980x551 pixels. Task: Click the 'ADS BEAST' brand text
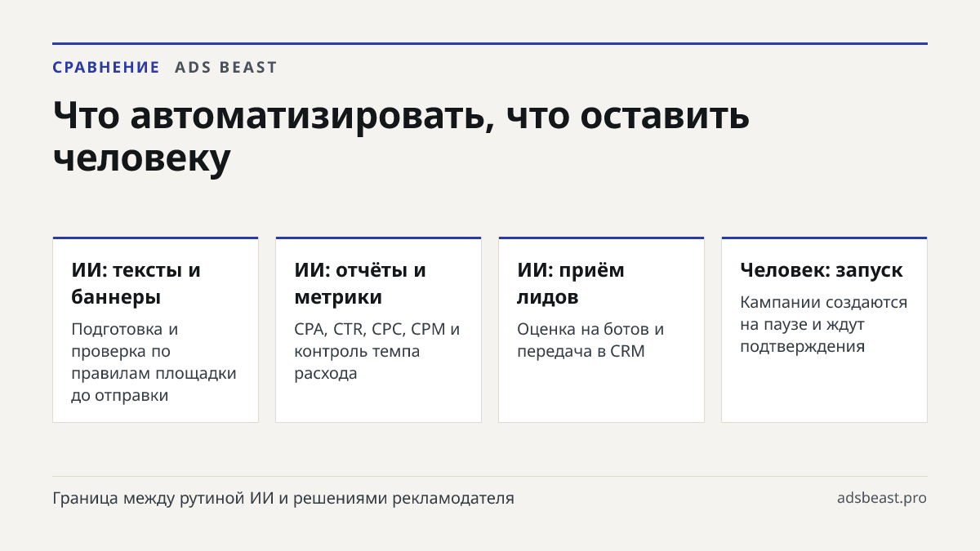[x=226, y=68]
